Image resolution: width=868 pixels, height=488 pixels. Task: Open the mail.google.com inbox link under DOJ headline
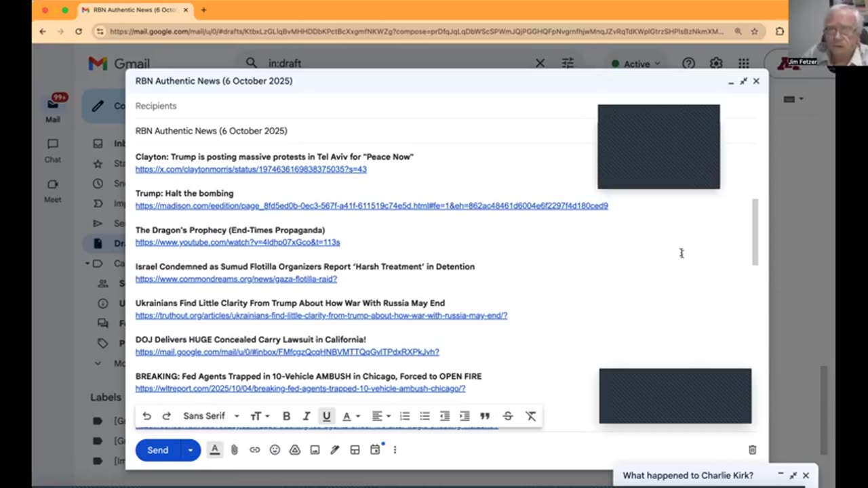287,352
